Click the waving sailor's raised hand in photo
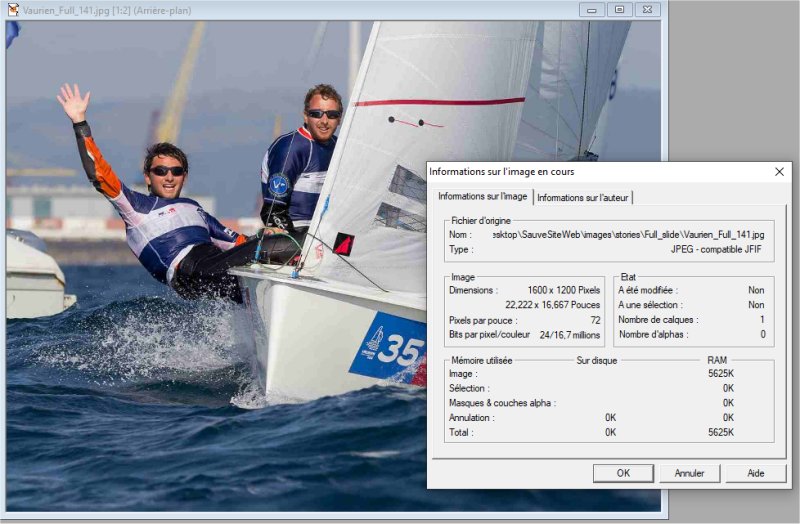800x524 pixels. point(71,102)
